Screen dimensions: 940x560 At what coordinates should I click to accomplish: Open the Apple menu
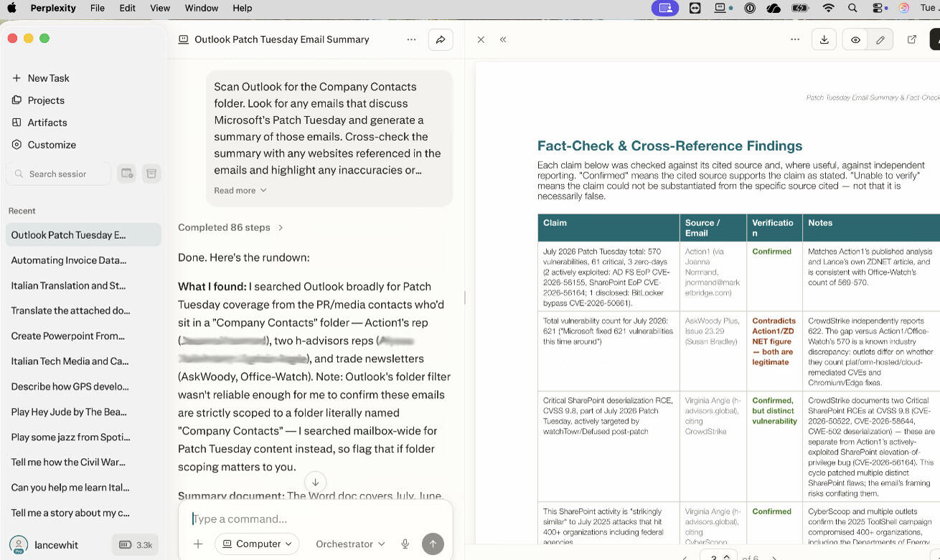(11, 8)
